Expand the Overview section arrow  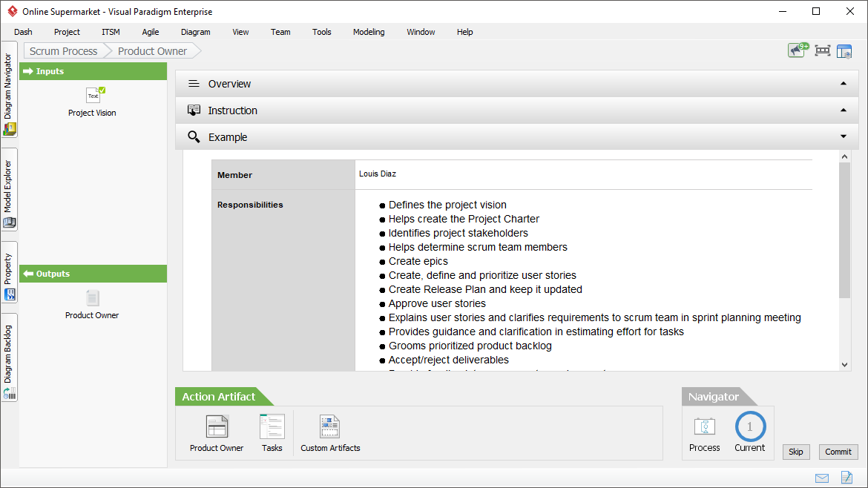[843, 84]
